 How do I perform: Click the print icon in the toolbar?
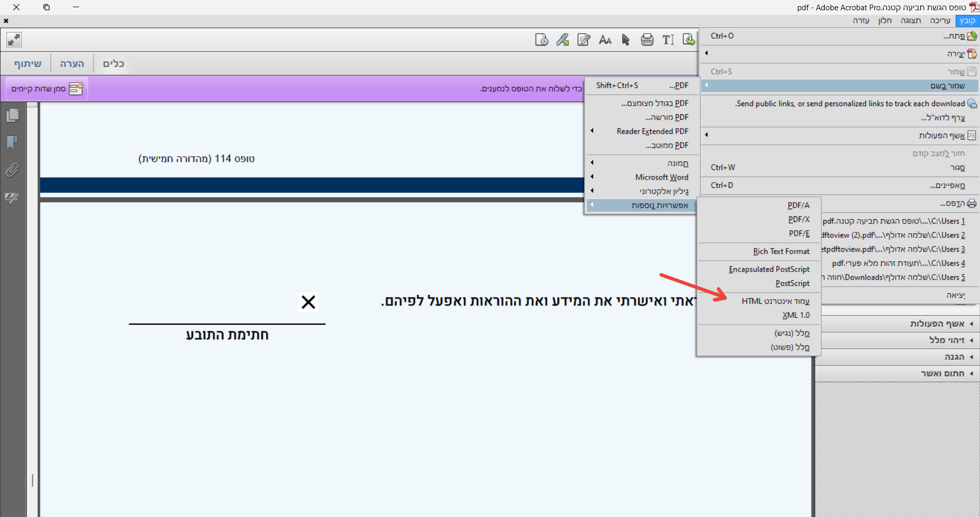tap(647, 40)
